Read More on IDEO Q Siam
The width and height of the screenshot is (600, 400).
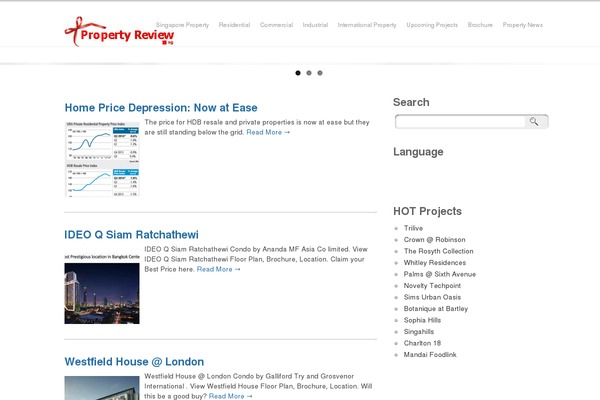pyautogui.click(x=218, y=269)
